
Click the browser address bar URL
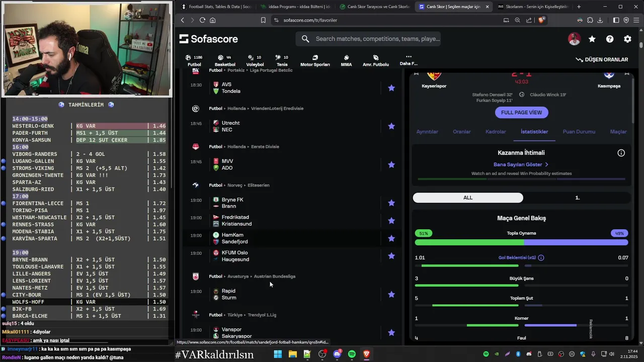[310, 20]
